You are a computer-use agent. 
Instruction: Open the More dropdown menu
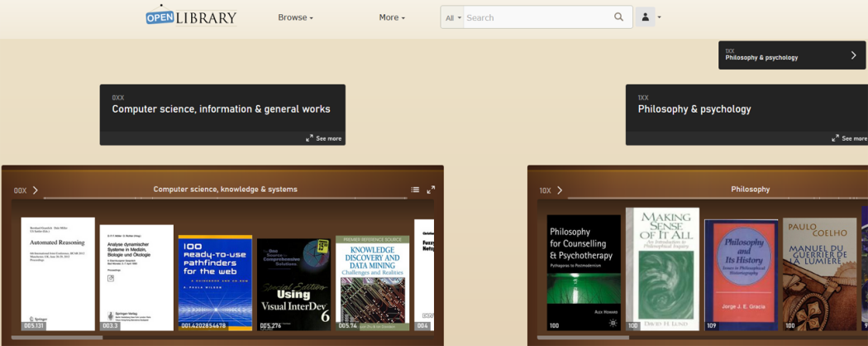pos(392,17)
